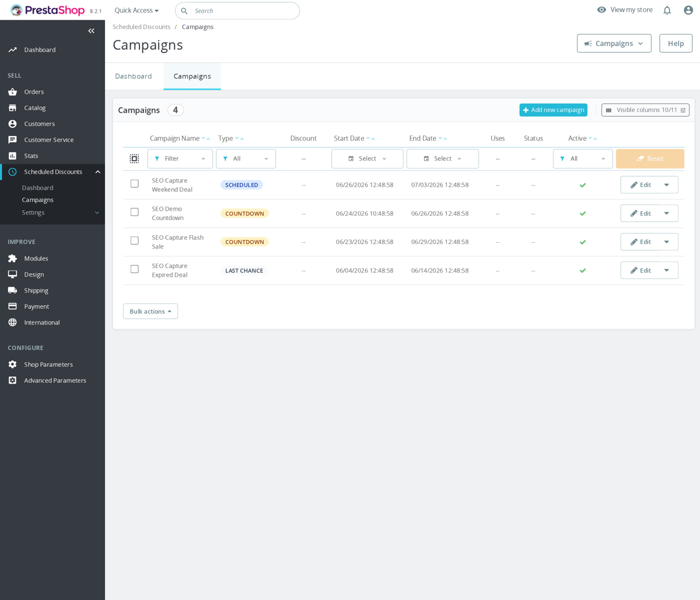Edit the SEO Demo Countdown campaign
Viewport: 700px width, 600px height.
tap(640, 214)
